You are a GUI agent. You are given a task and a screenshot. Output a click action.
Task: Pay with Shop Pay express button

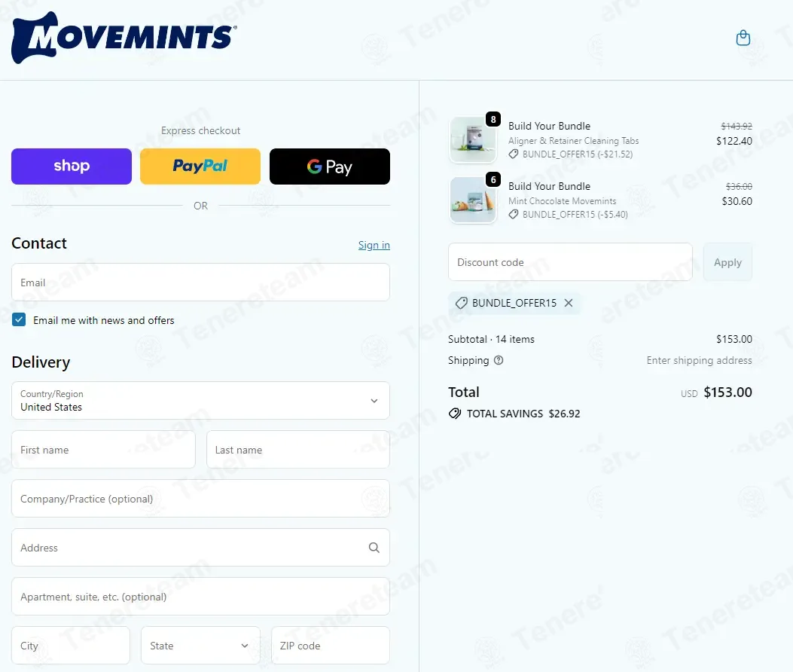[72, 166]
